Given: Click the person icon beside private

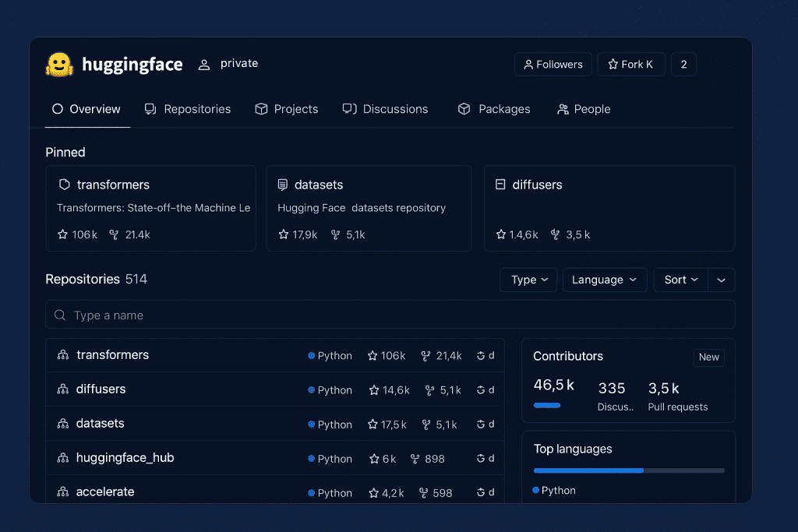Looking at the screenshot, I should pyautogui.click(x=204, y=65).
